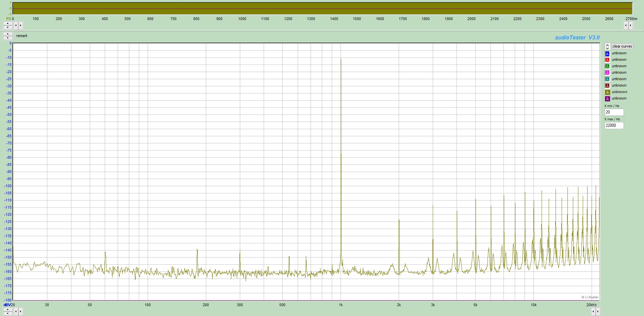This screenshot has width=644, height=316.
Task: Click up arrow below dBV label
Action: [x=7, y=310]
